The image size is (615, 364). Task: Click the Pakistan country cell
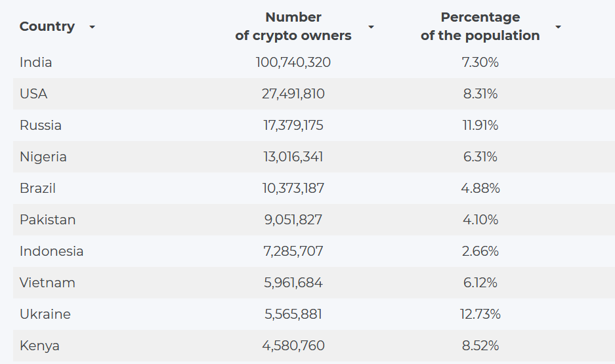tap(47, 220)
